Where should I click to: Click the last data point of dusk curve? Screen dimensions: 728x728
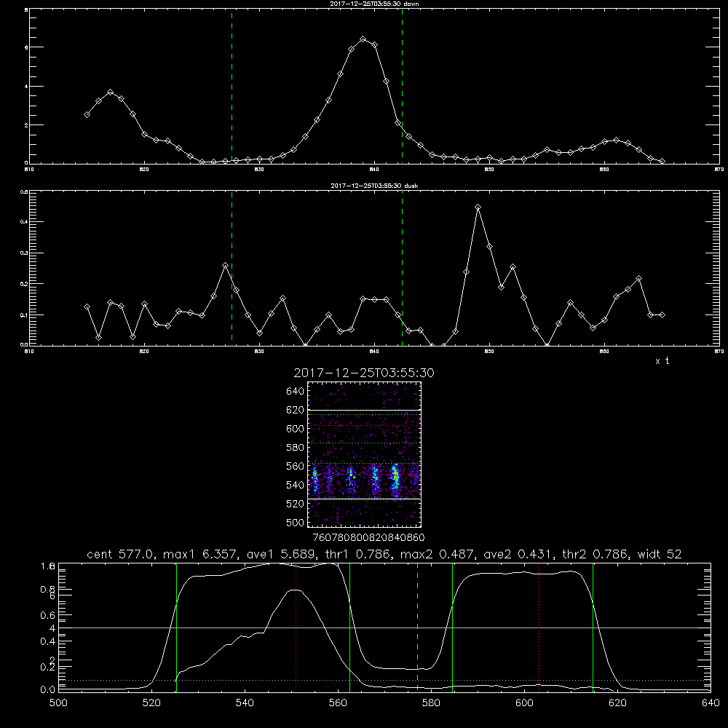click(662, 314)
